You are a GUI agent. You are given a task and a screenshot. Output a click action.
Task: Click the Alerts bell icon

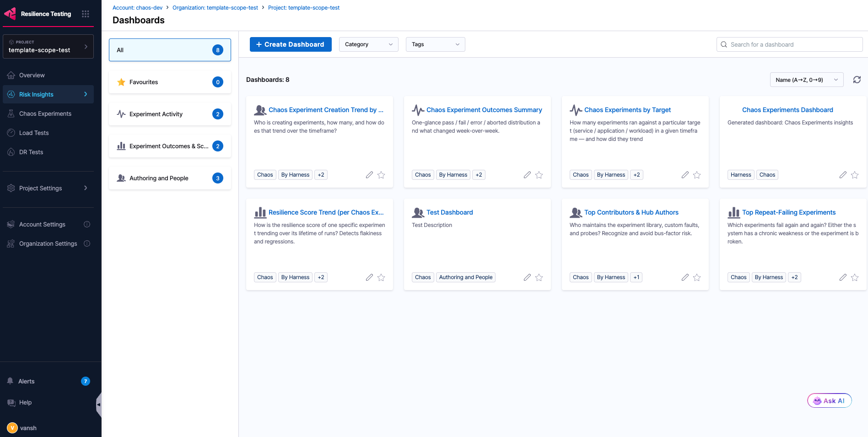click(x=10, y=381)
